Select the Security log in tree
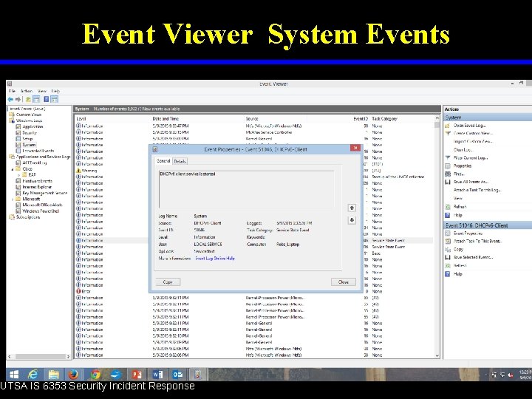 pyautogui.click(x=30, y=133)
